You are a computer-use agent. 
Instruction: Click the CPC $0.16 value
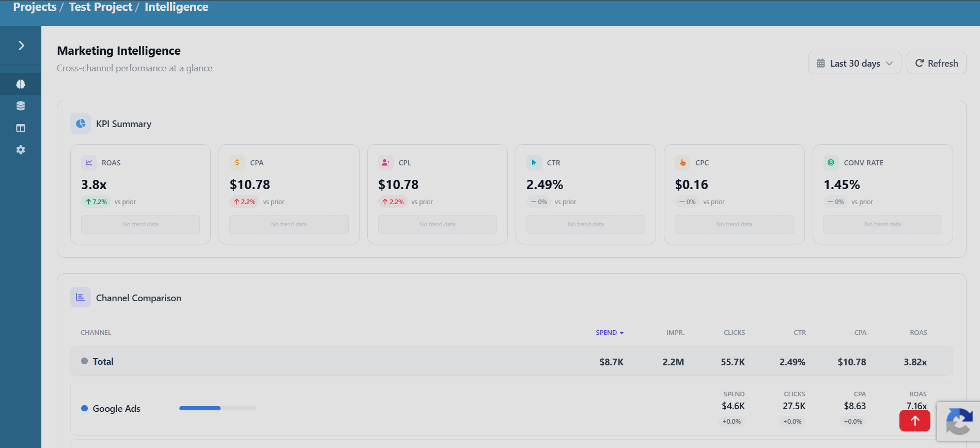point(691,184)
